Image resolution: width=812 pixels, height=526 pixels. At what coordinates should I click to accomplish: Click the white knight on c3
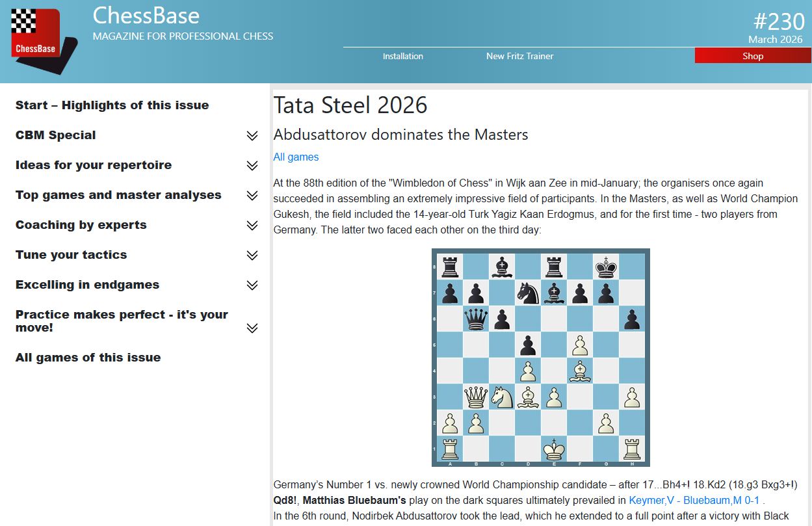pos(502,397)
